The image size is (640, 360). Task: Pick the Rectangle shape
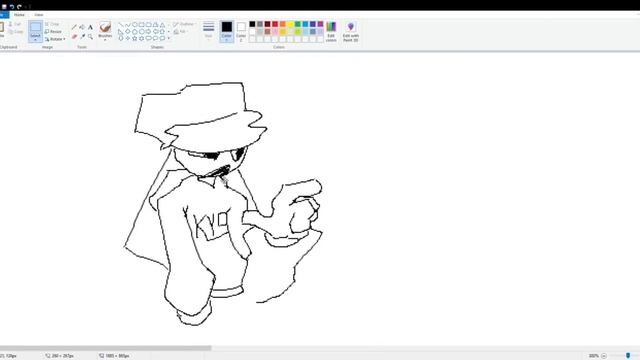142,25
